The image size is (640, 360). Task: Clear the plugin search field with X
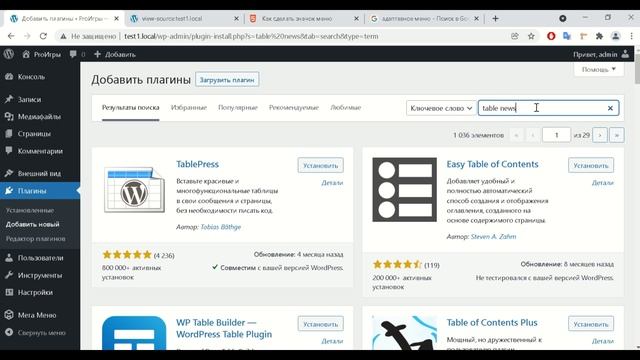coord(610,108)
